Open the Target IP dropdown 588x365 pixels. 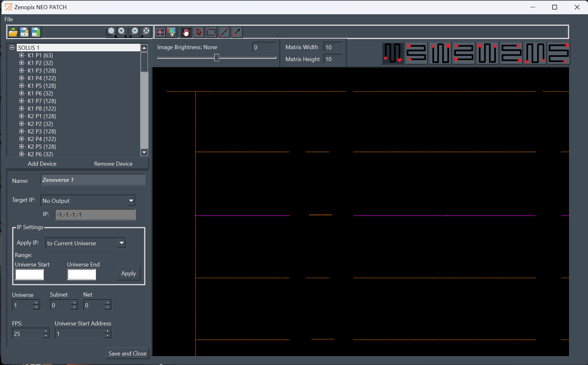[131, 201]
